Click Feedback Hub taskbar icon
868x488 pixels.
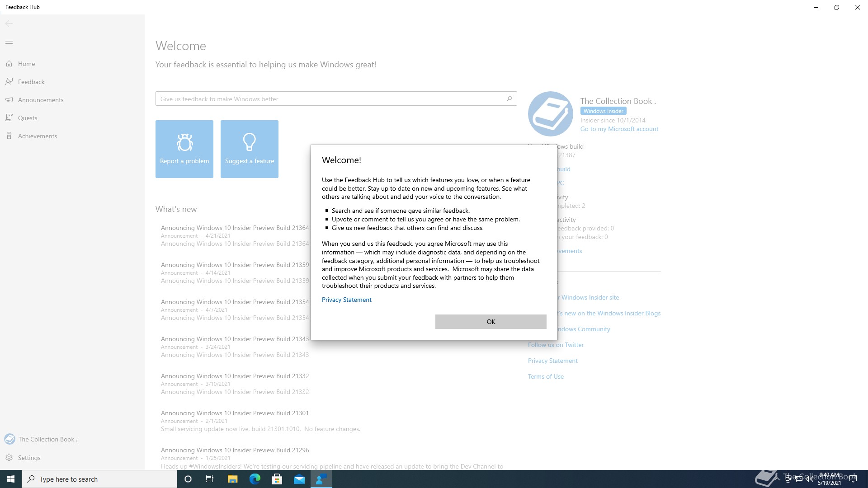tap(321, 479)
